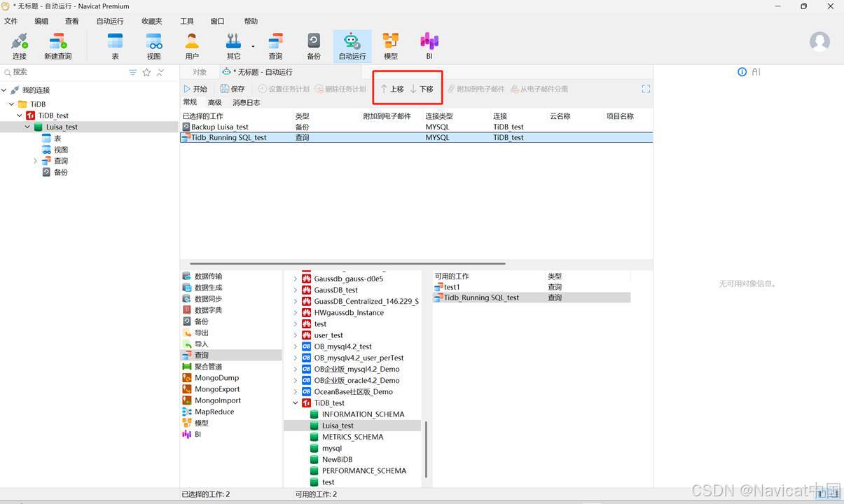
Task: Click the collapse-all icon beside star
Action: [160, 72]
